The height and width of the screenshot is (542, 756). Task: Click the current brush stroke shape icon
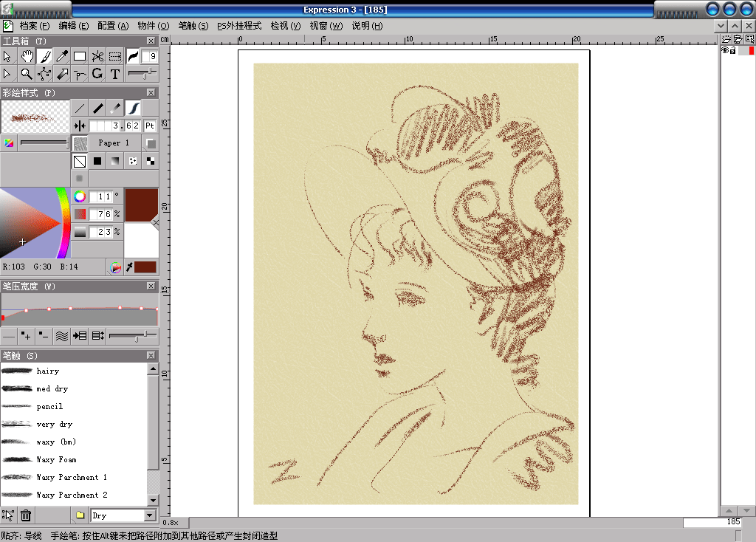click(x=133, y=56)
